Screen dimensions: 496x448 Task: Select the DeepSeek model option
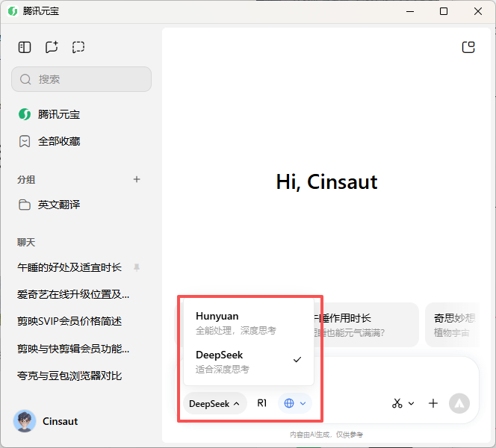249,361
